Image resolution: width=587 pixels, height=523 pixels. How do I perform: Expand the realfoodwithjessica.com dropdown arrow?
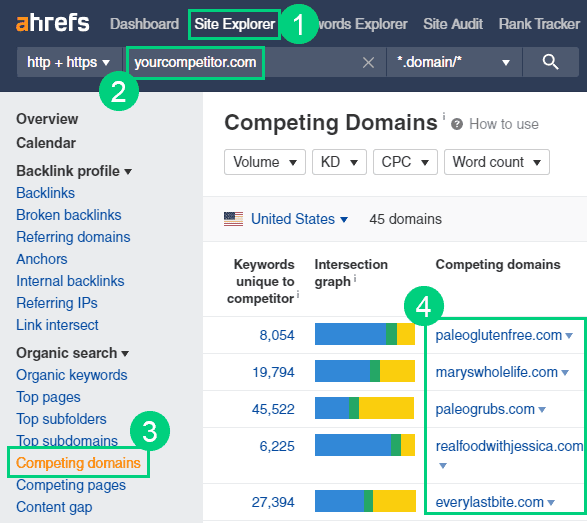pyautogui.click(x=443, y=465)
